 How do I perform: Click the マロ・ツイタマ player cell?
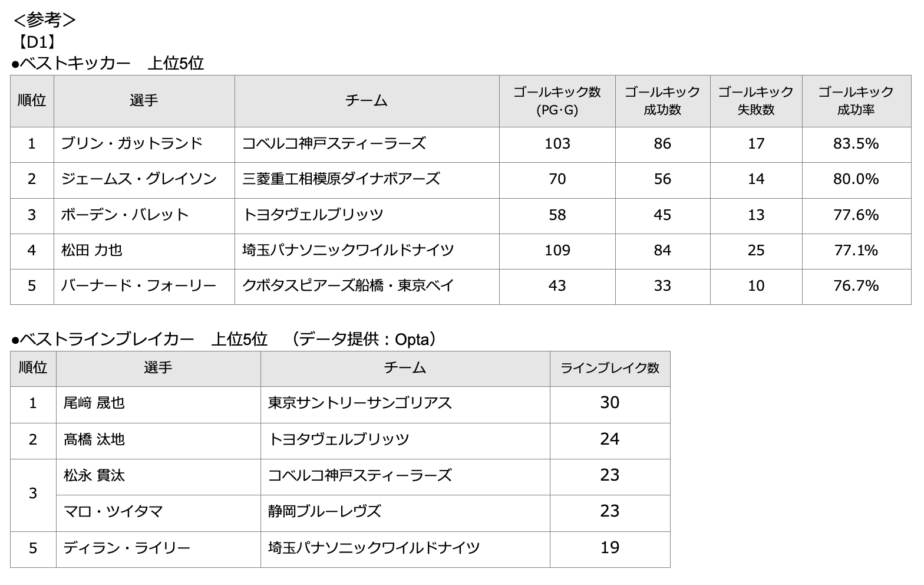[x=113, y=511]
